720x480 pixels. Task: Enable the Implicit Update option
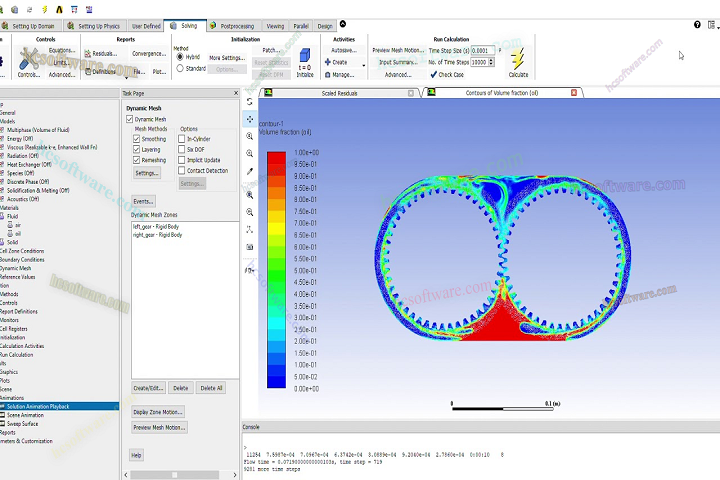coord(181,160)
